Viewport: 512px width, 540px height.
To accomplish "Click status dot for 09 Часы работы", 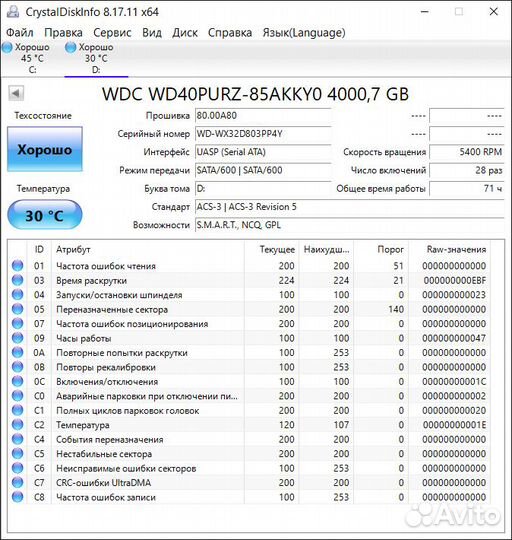I will click(18, 338).
